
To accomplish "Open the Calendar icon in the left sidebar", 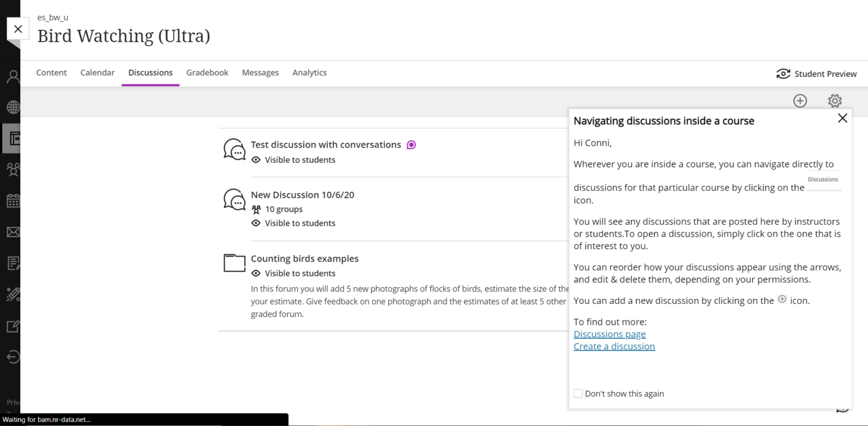I will 13,201.
